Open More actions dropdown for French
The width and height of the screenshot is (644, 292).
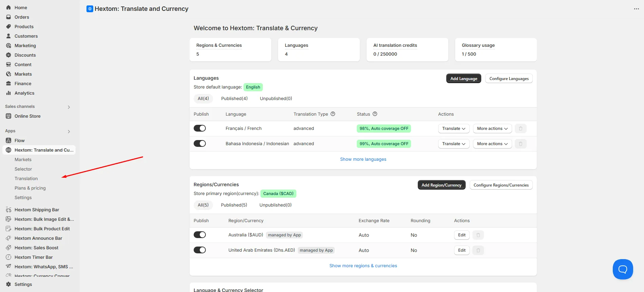click(x=492, y=129)
